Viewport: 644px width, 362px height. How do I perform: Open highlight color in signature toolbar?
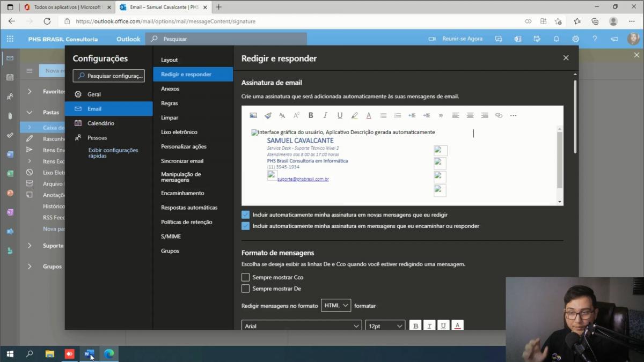tap(354, 115)
